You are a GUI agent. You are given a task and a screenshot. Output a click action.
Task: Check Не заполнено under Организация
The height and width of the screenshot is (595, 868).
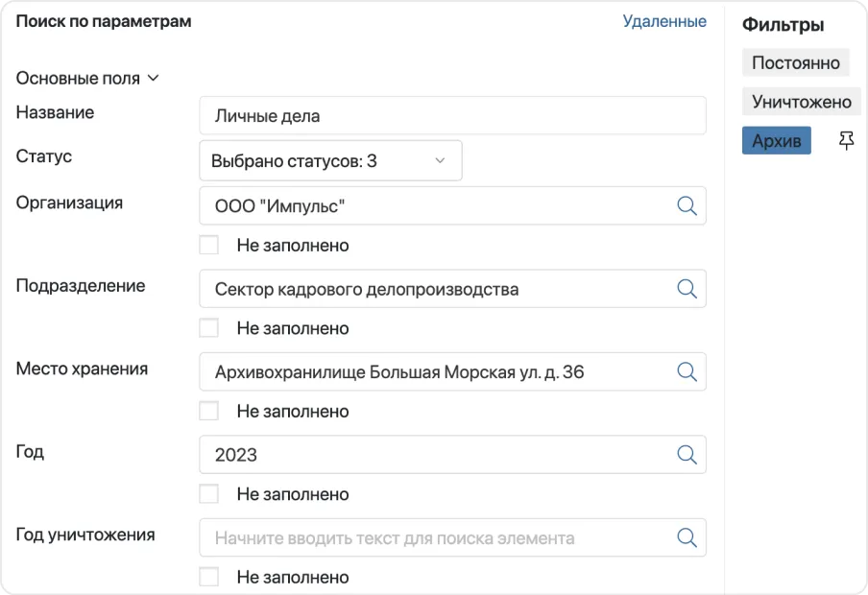click(209, 246)
